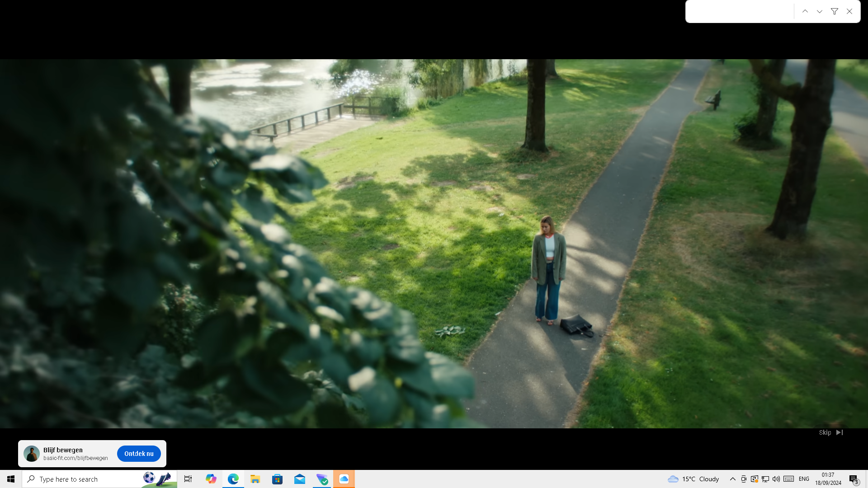Go to next find result
The image size is (868, 488).
820,11
